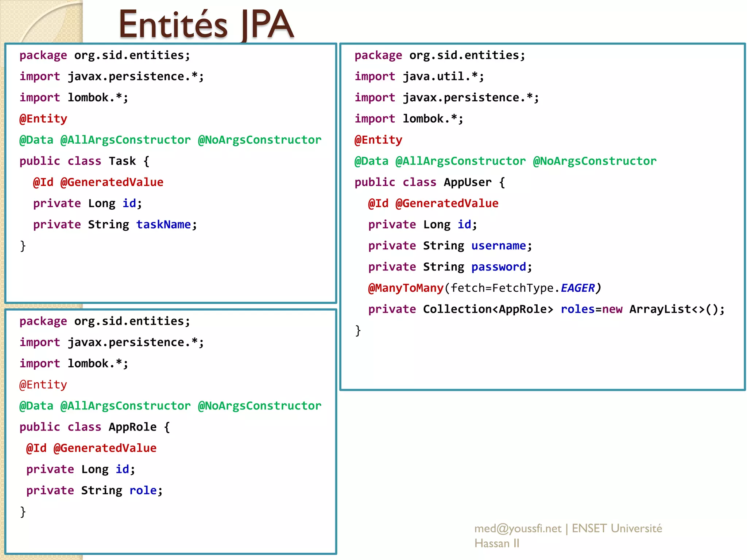Click the closing brace of the AppRole class

click(23, 512)
